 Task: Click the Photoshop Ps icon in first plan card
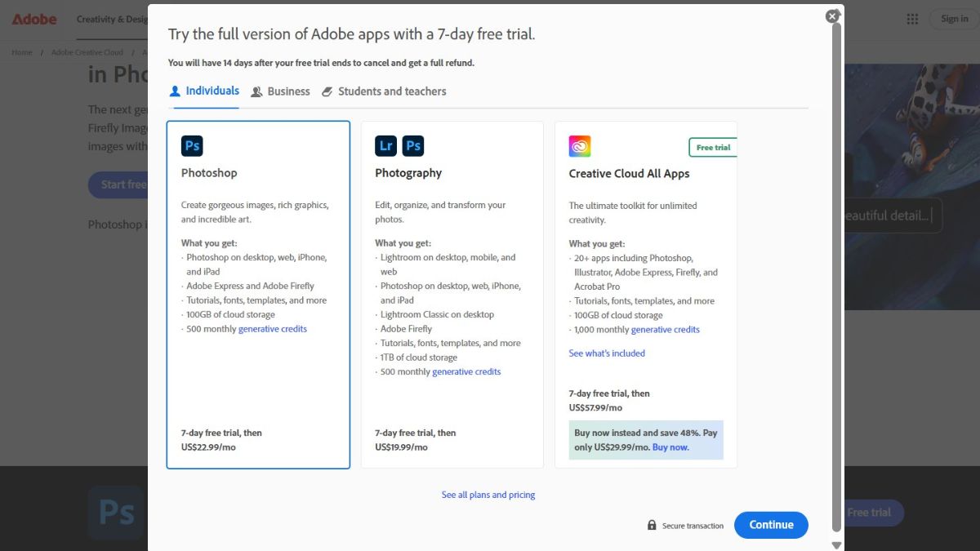click(x=192, y=146)
